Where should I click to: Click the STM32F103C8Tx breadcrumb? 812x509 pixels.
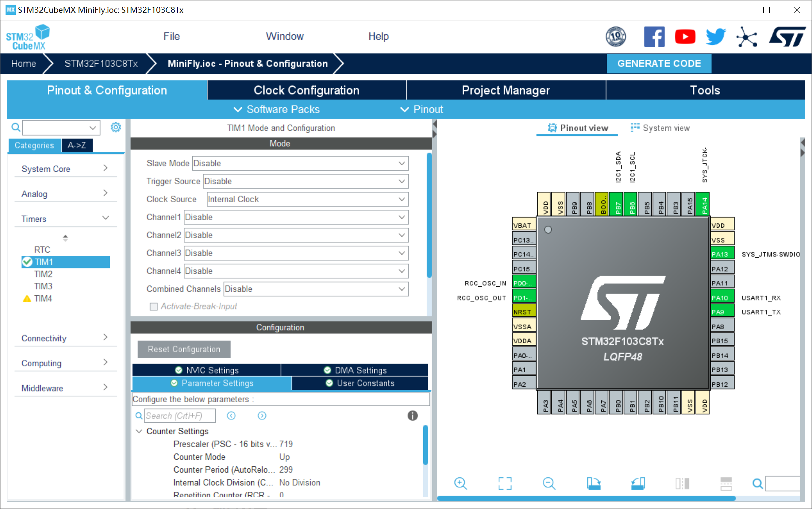(x=101, y=64)
